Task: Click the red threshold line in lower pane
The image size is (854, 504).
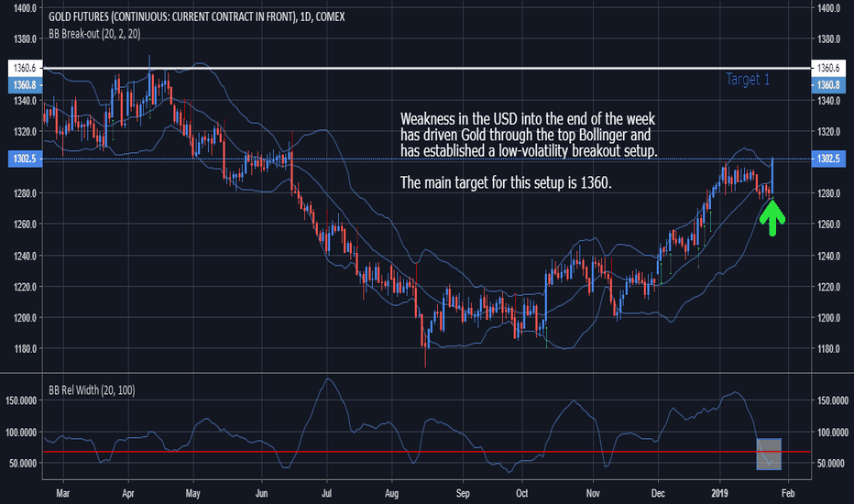Action: tap(427, 452)
